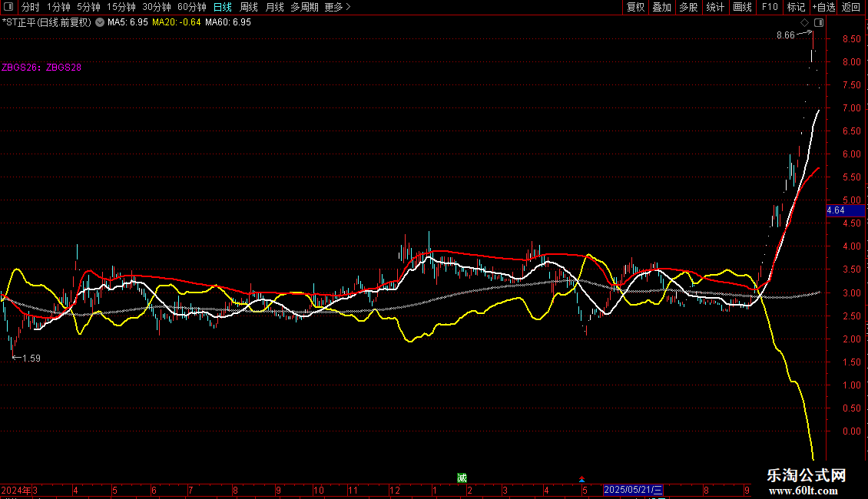This screenshot has width=868, height=499.
Task: Switch to 月线 monthly chart
Action: click(x=274, y=7)
